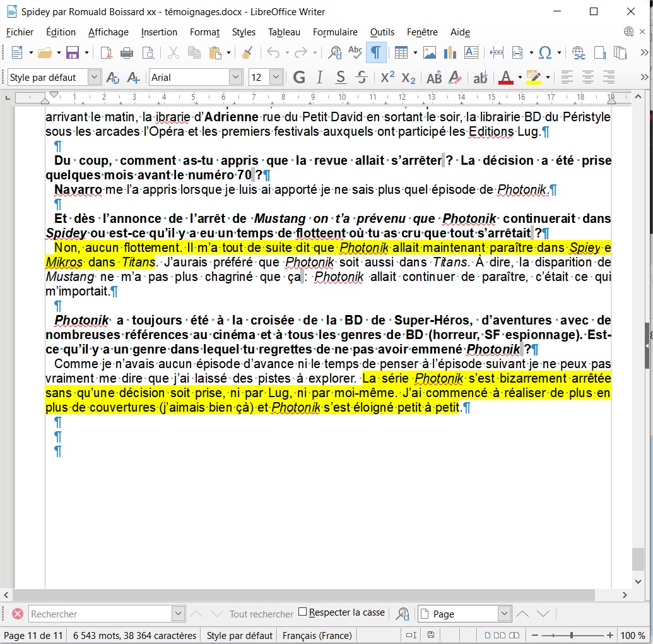This screenshot has height=644, width=653.
Task: Click the Undo arrow
Action: (x=274, y=53)
